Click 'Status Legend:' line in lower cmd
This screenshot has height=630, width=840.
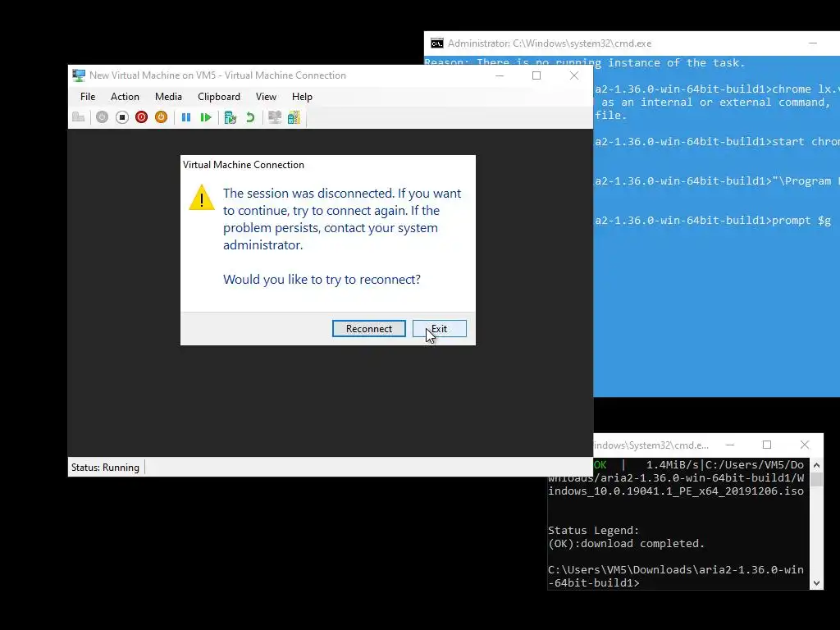594,531
